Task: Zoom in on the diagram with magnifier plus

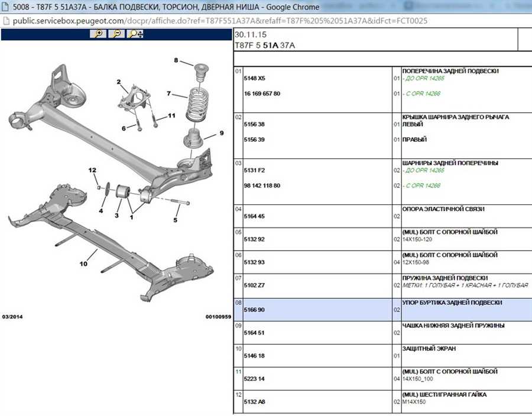Action: click(x=98, y=34)
